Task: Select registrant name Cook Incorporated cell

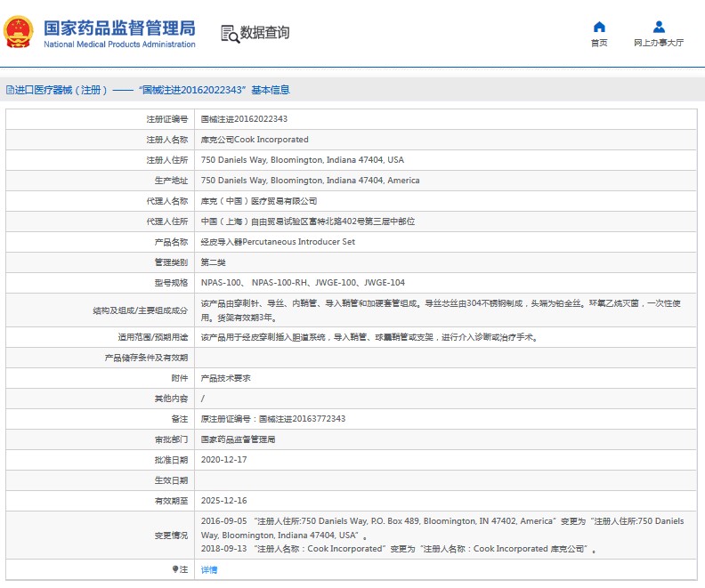Action: click(255, 140)
